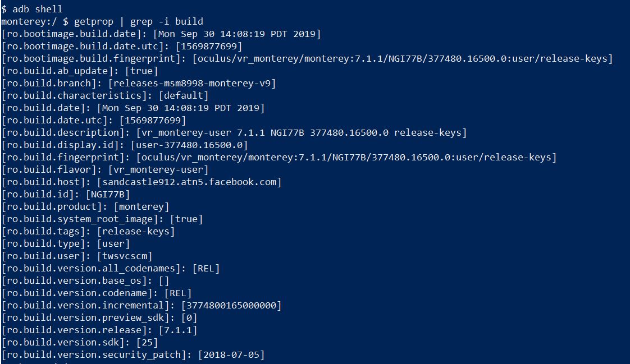Screen dimensions: 630x364
Task: Click the ro.build.tags release-keys value
Action: coord(136,231)
